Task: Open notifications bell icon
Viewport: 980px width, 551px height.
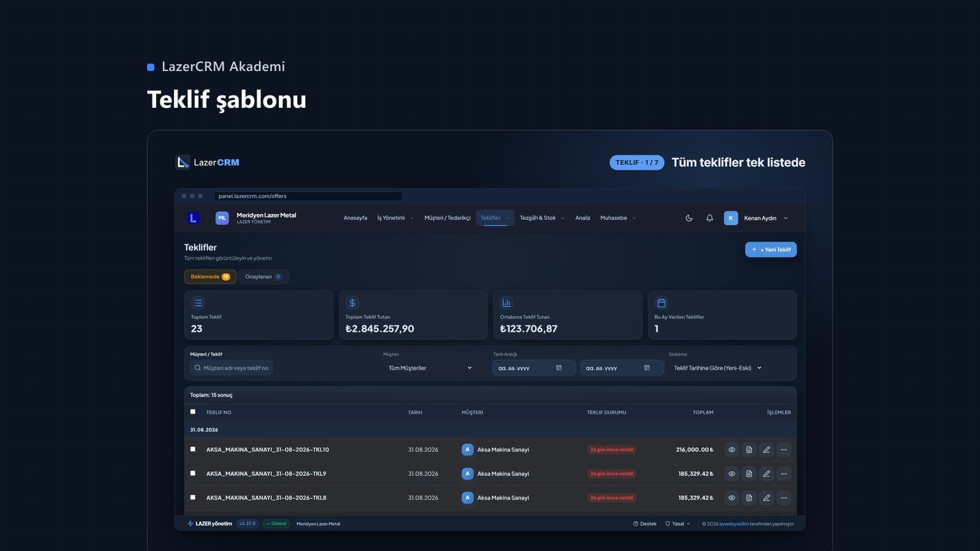Action: (x=709, y=218)
